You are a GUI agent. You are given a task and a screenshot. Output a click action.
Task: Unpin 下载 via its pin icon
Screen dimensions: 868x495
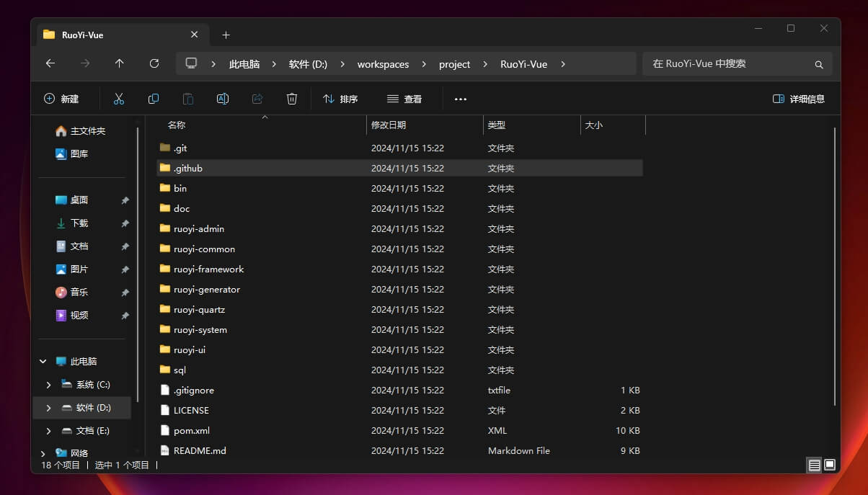point(125,223)
